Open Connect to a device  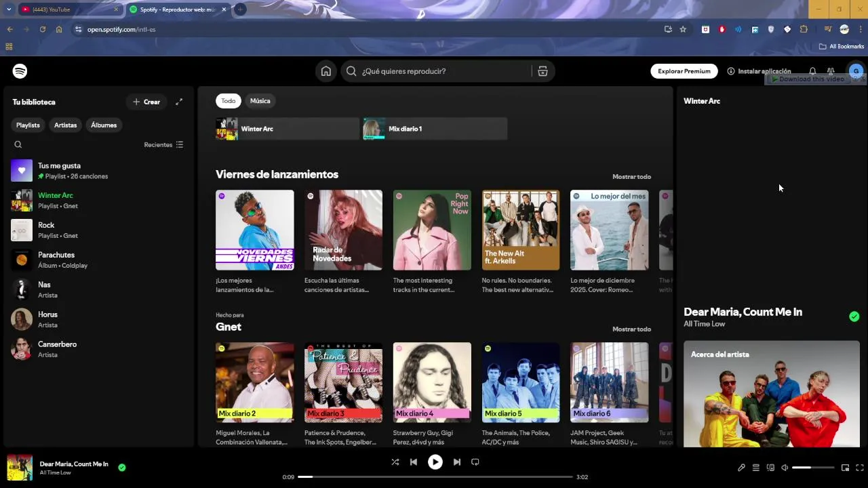point(770,468)
